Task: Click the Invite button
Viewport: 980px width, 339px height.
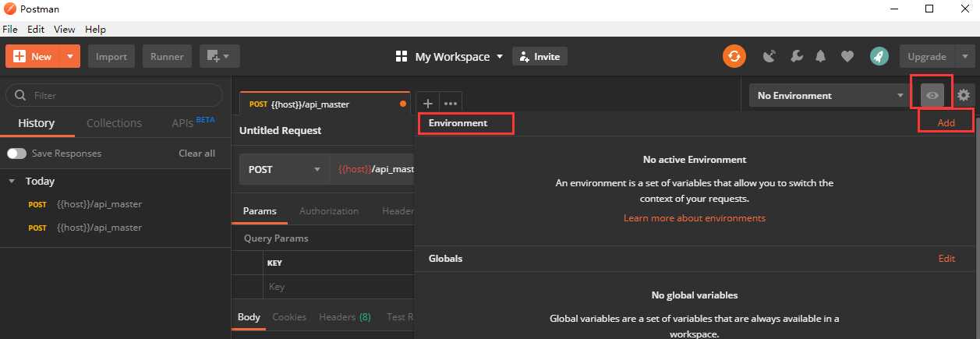Action: pos(540,56)
